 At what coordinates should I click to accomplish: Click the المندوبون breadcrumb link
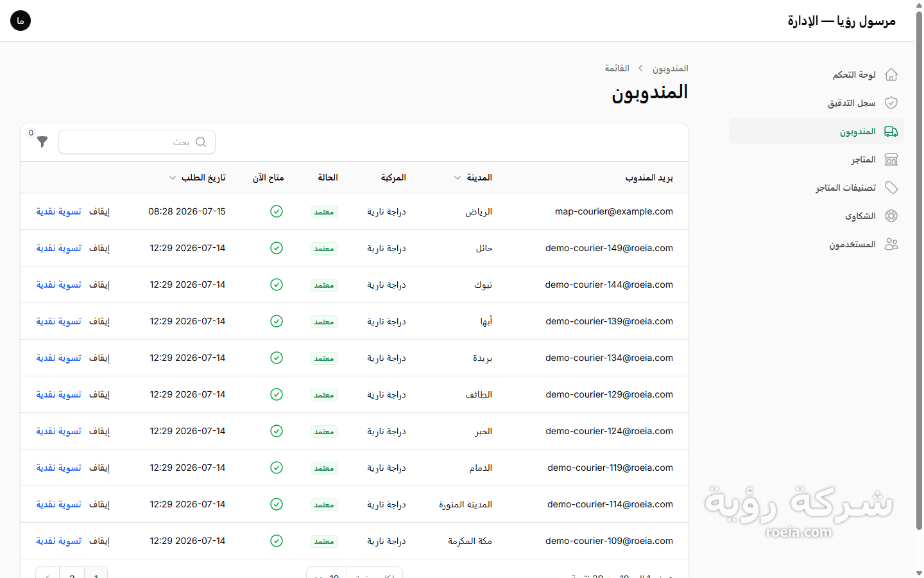pyautogui.click(x=671, y=68)
